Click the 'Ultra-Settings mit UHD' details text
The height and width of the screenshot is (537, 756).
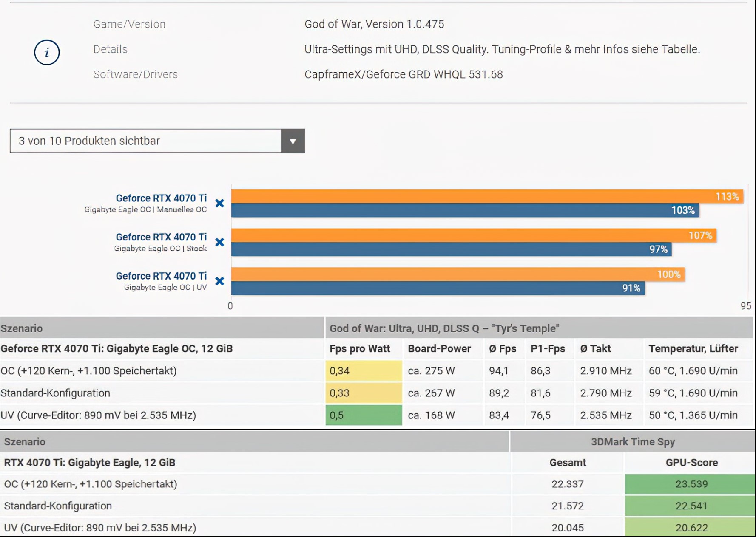pos(502,49)
